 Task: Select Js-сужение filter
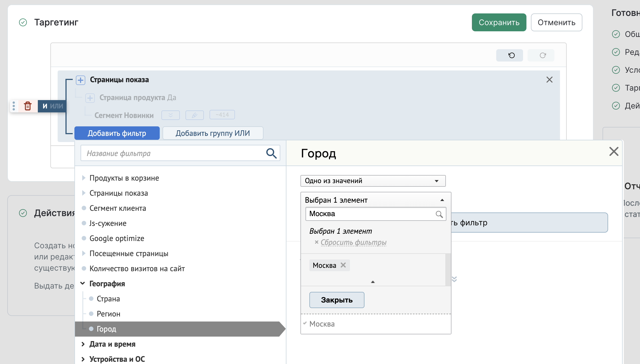pos(108,223)
